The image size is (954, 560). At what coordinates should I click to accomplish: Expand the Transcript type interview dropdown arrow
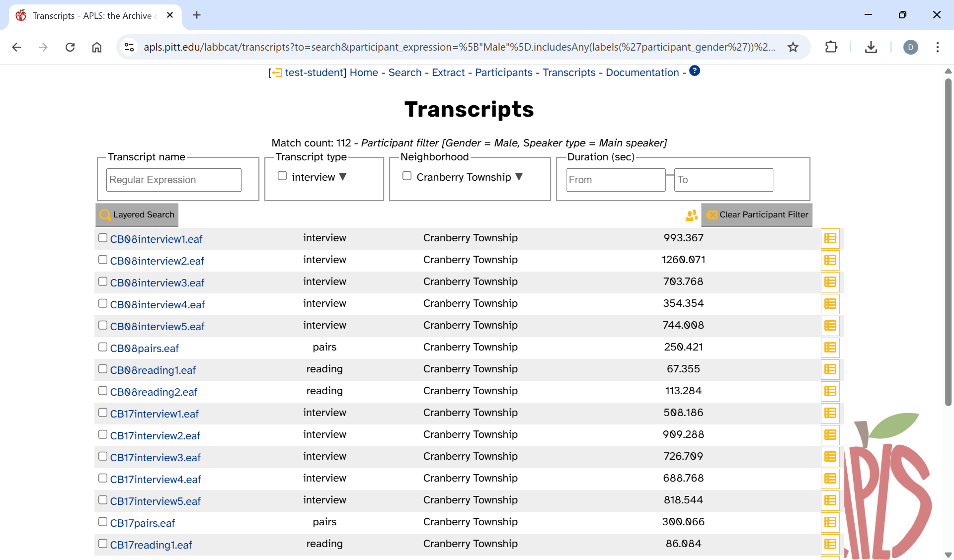click(x=343, y=177)
